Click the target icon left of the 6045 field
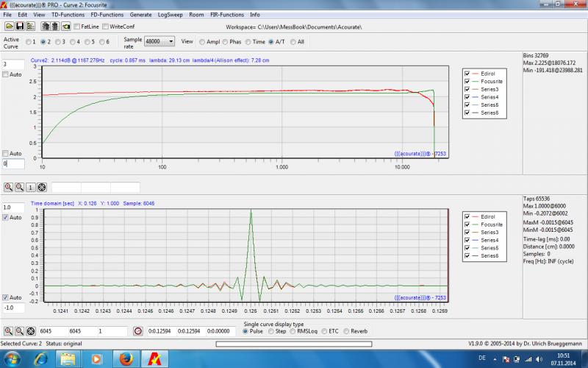Screen dimensions: 588x368 click(x=31, y=331)
